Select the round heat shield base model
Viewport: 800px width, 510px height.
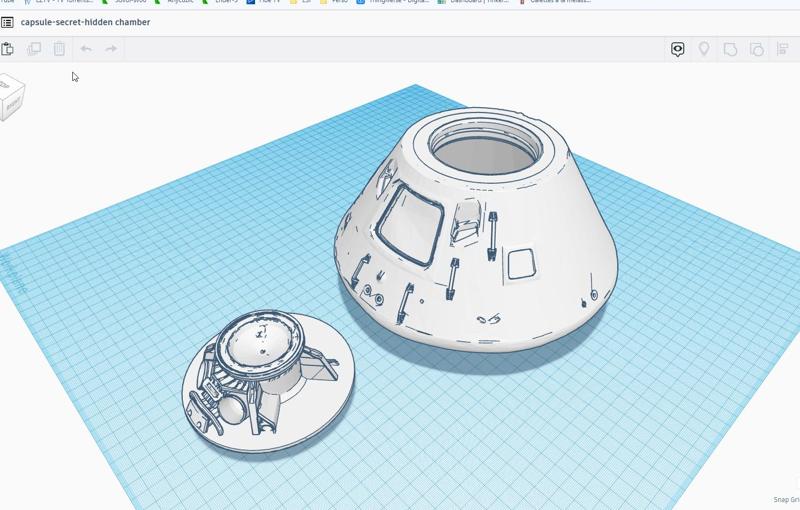click(268, 381)
